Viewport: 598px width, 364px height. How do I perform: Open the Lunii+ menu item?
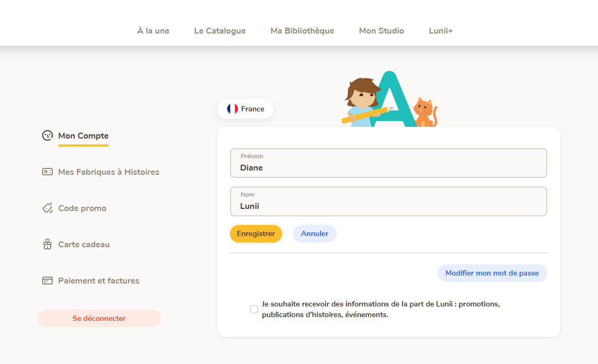point(441,31)
